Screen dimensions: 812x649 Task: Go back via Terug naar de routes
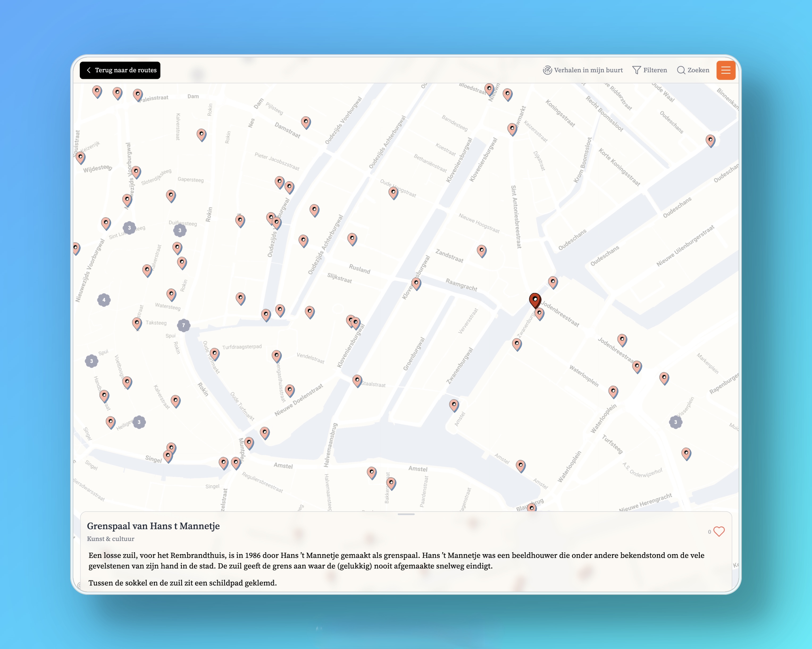[x=120, y=70]
